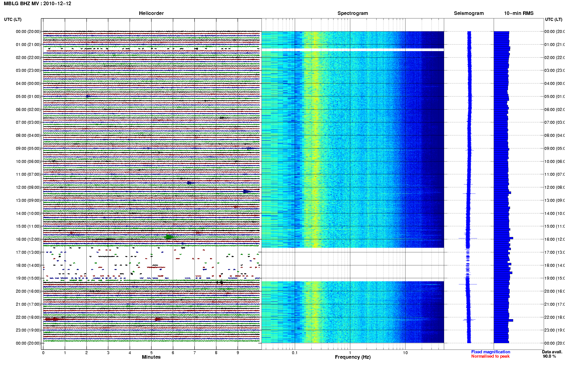This screenshot has height=368, width=588.
Task: Pick left axis label "06:00 (02:00)"
Action: (x=28, y=109)
